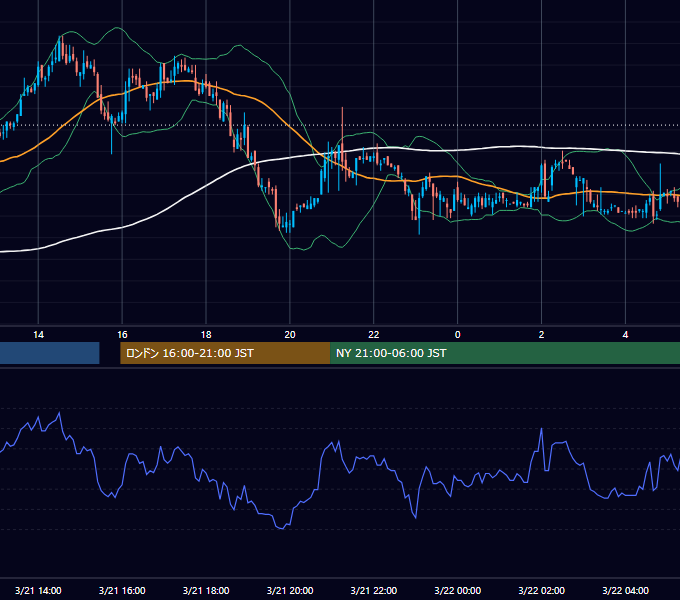Click the NY session bar 21:00-06:00 JST
Screen dimensions: 680x600
505,353
